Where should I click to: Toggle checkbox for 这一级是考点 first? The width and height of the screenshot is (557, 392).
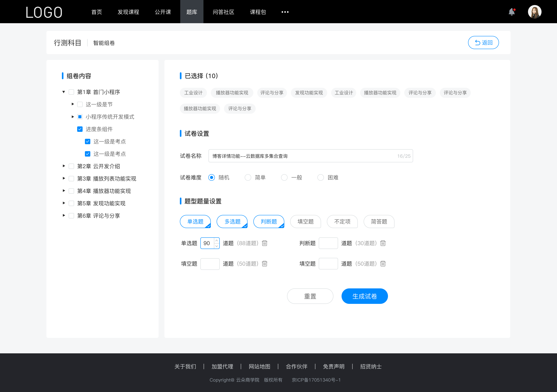tap(87, 141)
